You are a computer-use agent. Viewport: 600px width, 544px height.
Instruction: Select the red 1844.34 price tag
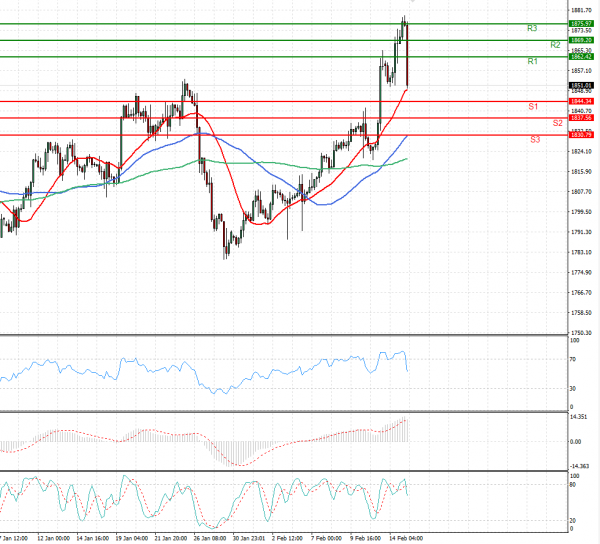(x=581, y=101)
